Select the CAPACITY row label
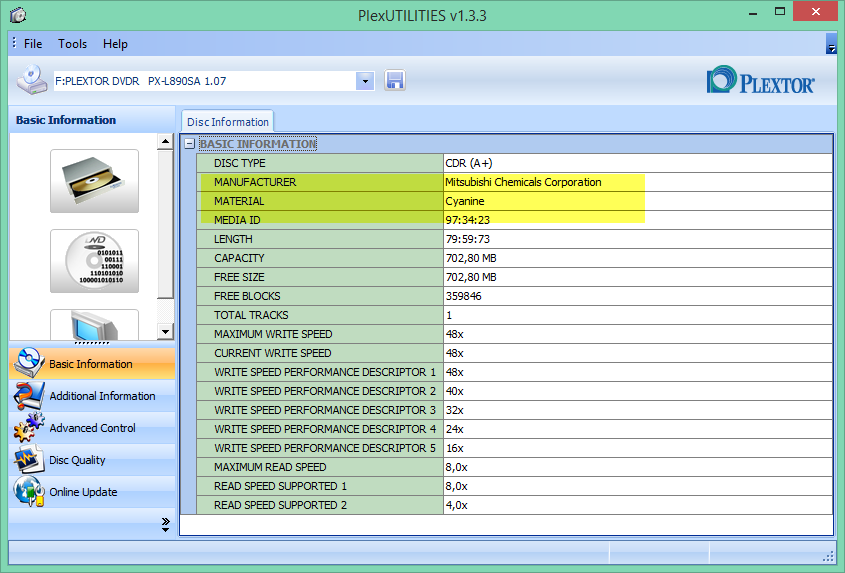Image resolution: width=845 pixels, height=573 pixels. [x=239, y=258]
